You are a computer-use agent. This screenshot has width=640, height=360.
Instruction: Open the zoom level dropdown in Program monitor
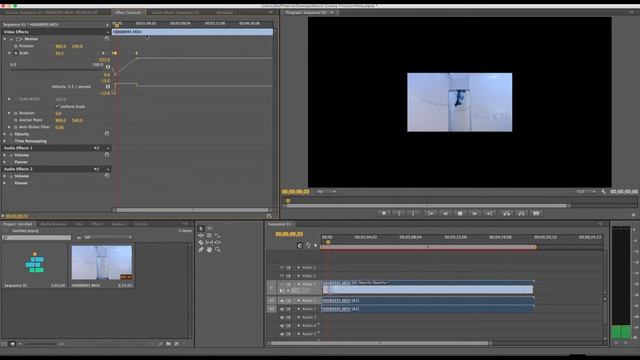point(326,191)
